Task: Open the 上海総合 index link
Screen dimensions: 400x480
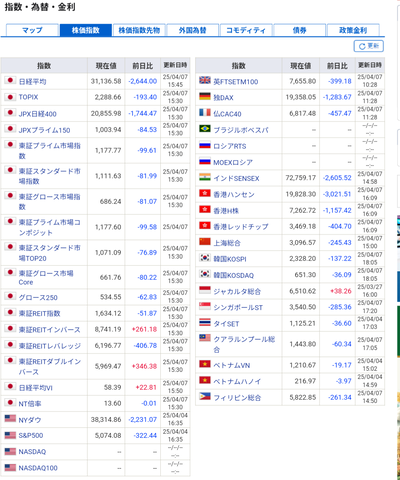Action: coord(227,243)
